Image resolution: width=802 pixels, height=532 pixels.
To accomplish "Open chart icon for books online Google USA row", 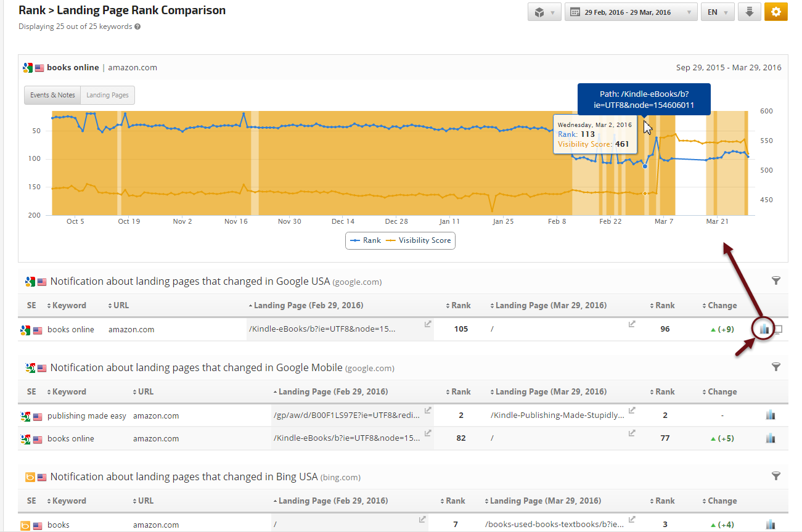I will coord(764,329).
